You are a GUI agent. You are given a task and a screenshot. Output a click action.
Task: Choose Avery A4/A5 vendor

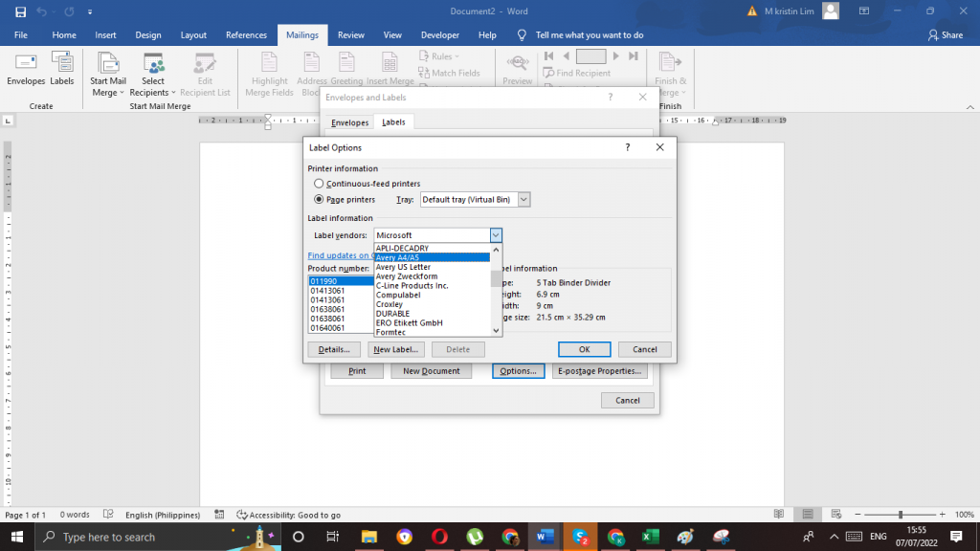click(432, 257)
